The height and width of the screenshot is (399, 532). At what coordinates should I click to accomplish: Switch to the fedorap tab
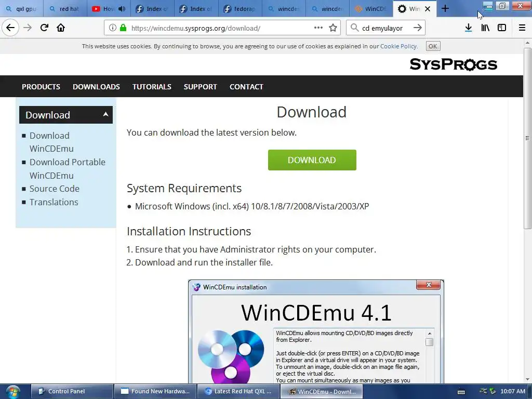click(240, 9)
